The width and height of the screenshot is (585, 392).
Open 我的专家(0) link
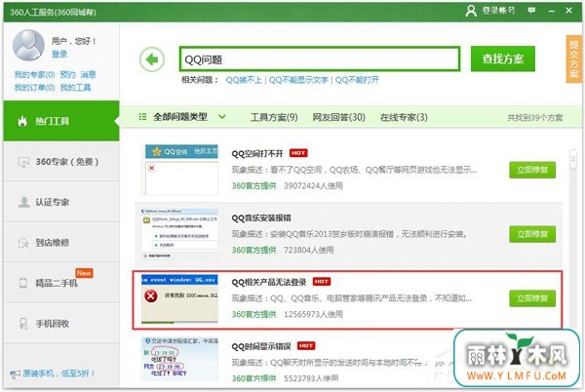point(34,74)
